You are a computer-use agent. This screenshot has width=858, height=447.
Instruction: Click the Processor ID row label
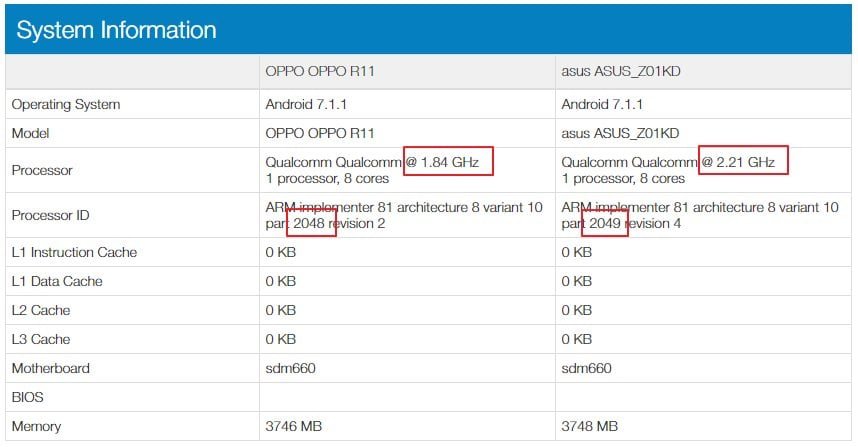pyautogui.click(x=50, y=215)
